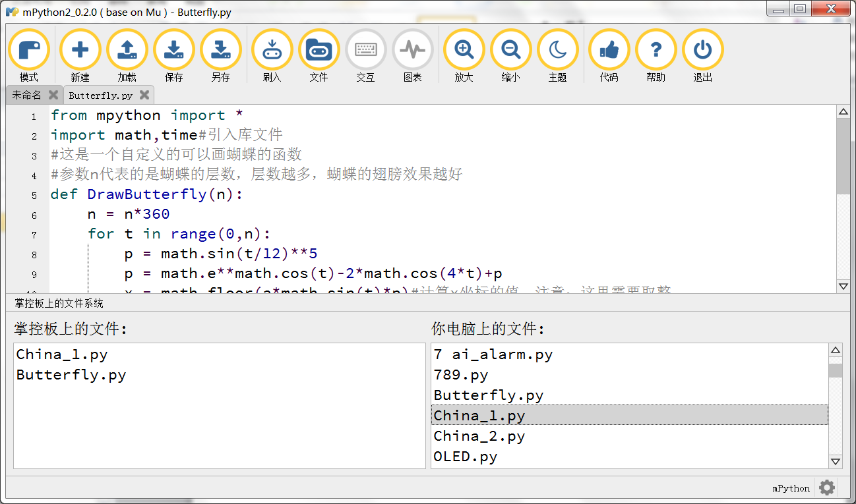Click the 代码 thumbs-up icon
The image size is (856, 504).
(x=609, y=50)
